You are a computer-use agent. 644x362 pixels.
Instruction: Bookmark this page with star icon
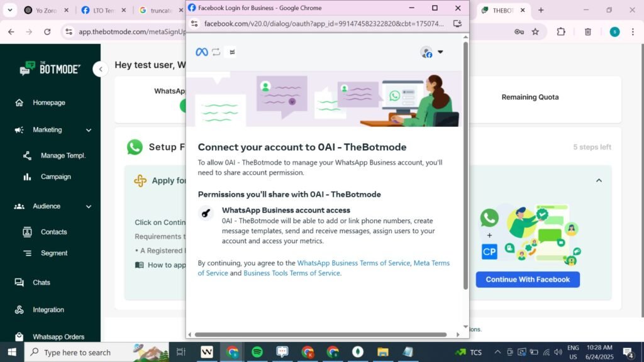(x=535, y=31)
